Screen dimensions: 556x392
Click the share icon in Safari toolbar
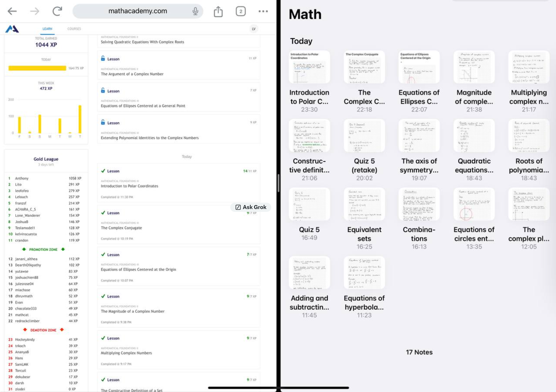pos(219,11)
